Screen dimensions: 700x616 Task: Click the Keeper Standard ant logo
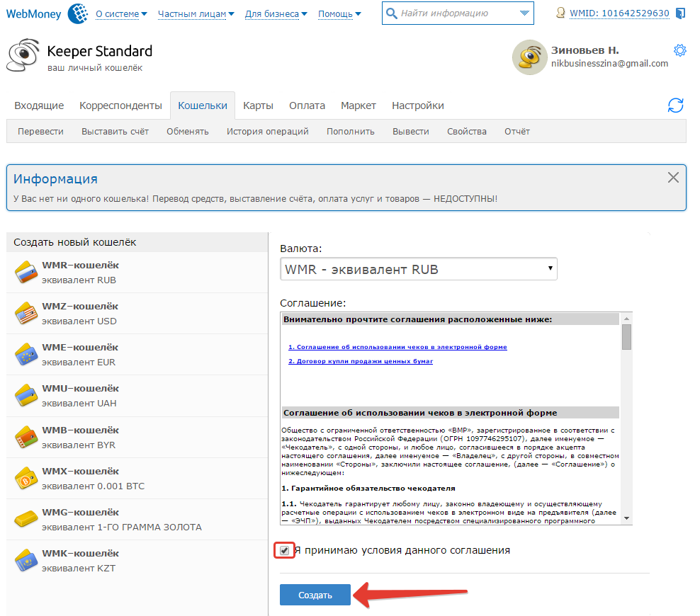click(x=23, y=55)
